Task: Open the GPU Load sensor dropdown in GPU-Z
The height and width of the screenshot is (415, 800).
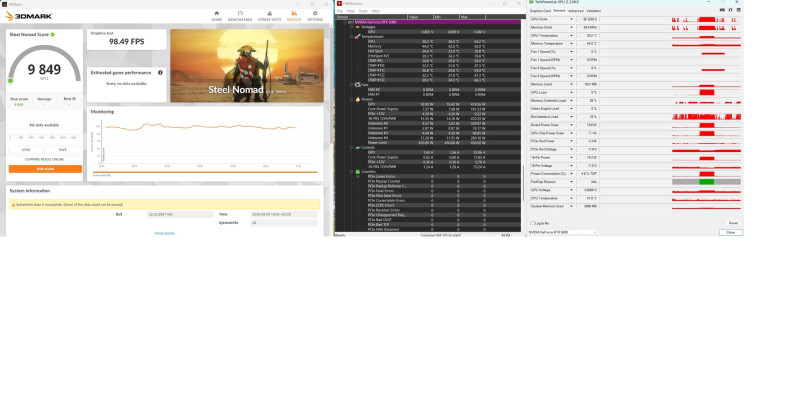Action: click(571, 92)
